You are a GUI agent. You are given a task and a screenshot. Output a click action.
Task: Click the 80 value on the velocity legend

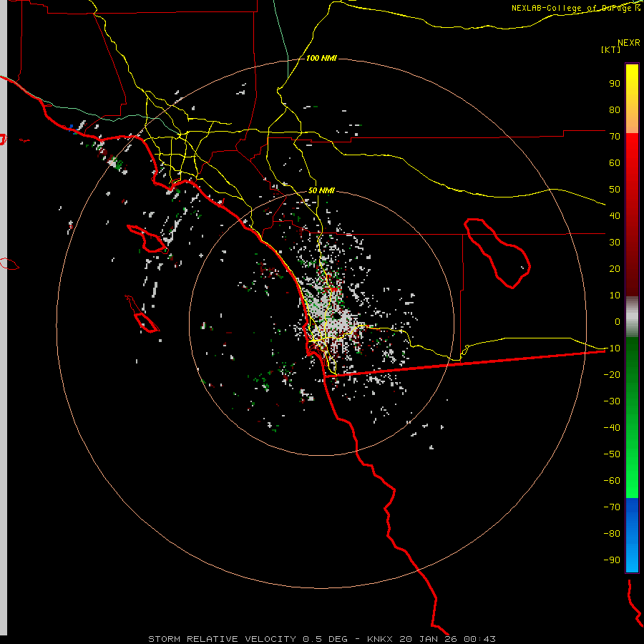pyautogui.click(x=615, y=110)
